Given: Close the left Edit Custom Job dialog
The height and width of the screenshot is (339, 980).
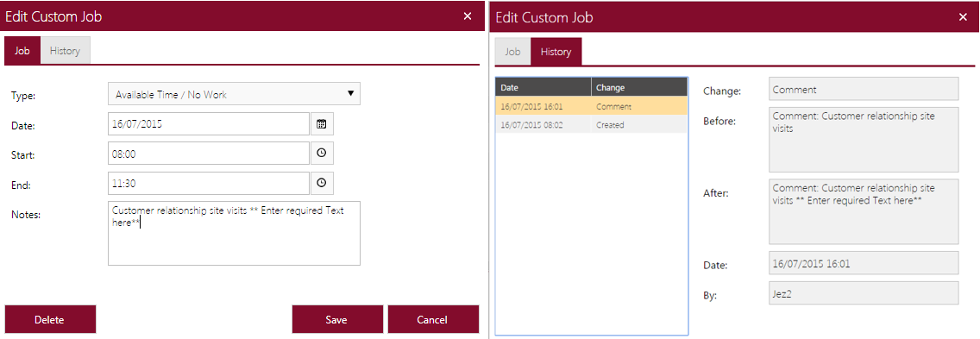Looking at the screenshot, I should pyautogui.click(x=468, y=17).
